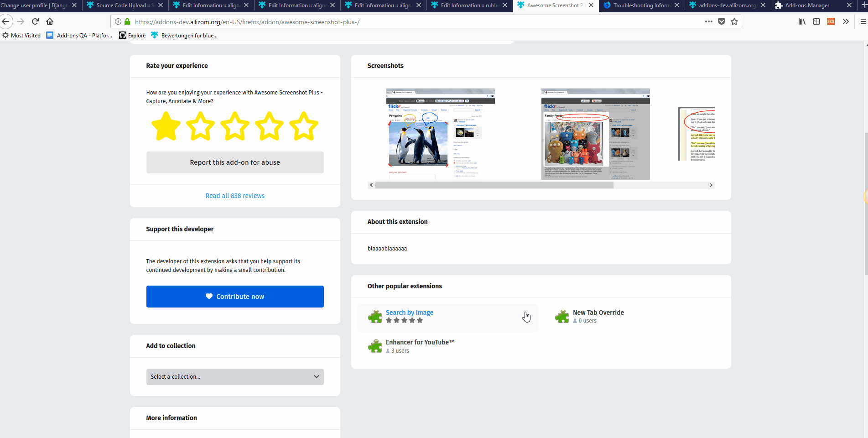The height and width of the screenshot is (438, 868).
Task: Save the page to Pocket
Action: [x=722, y=21]
